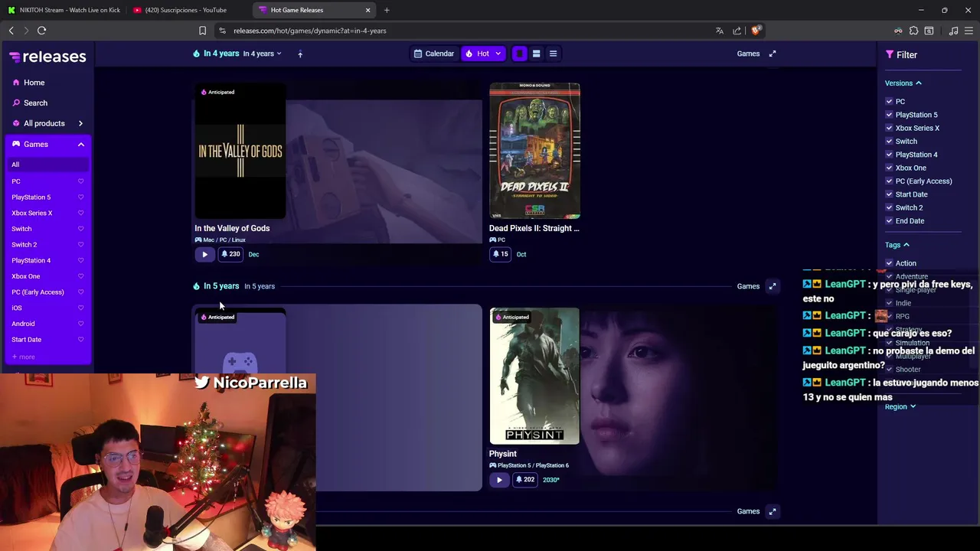This screenshot has width=980, height=551.
Task: Toggle the PC (Early Access) filter checkbox
Action: (889, 181)
